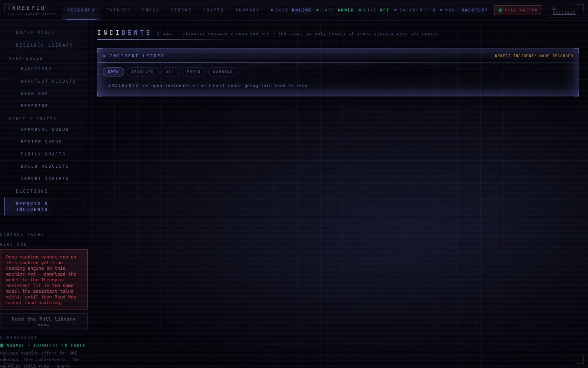
Task: Filter incidents by Error
Action: pyautogui.click(x=194, y=72)
